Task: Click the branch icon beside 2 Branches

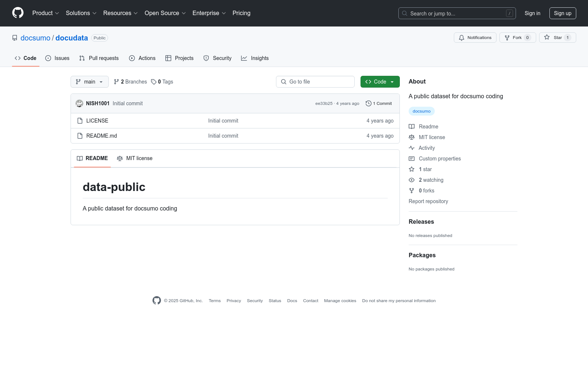Action: [x=116, y=82]
